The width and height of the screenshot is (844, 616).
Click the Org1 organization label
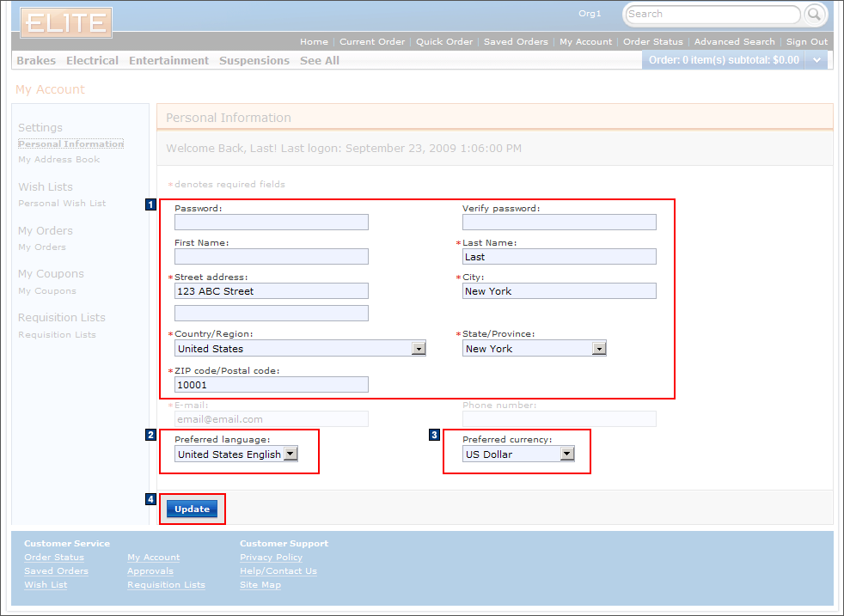590,14
